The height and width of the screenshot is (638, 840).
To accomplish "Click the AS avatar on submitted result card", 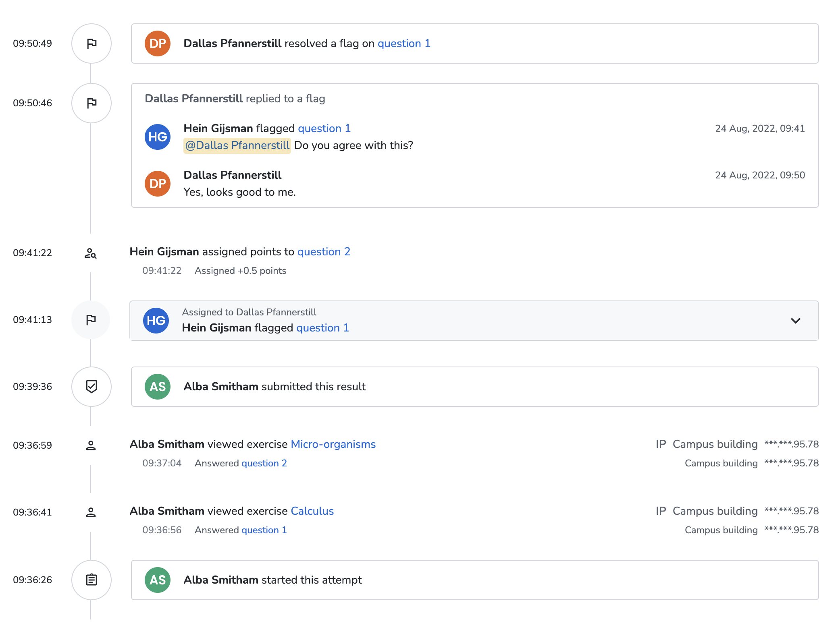I will [158, 387].
